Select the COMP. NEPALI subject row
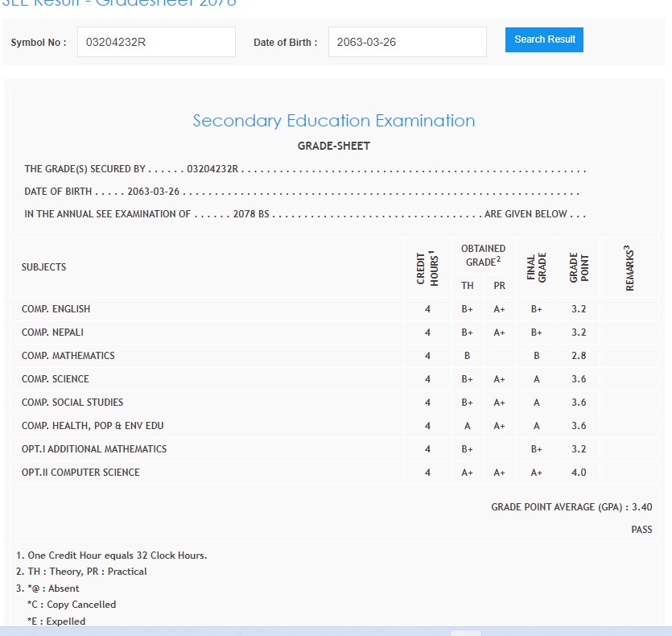Image resolution: width=672 pixels, height=636 pixels. point(53,332)
